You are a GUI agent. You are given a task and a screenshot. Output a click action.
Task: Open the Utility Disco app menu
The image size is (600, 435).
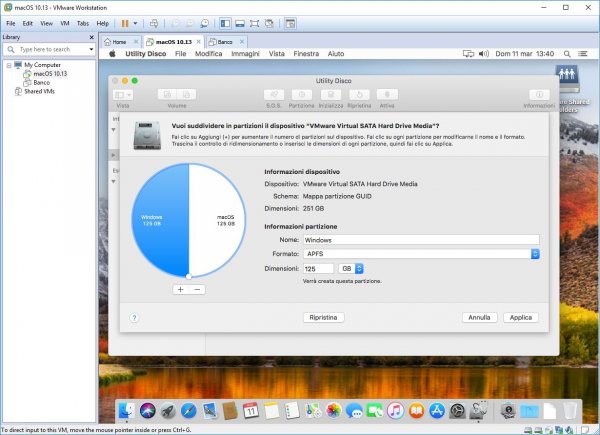point(146,54)
